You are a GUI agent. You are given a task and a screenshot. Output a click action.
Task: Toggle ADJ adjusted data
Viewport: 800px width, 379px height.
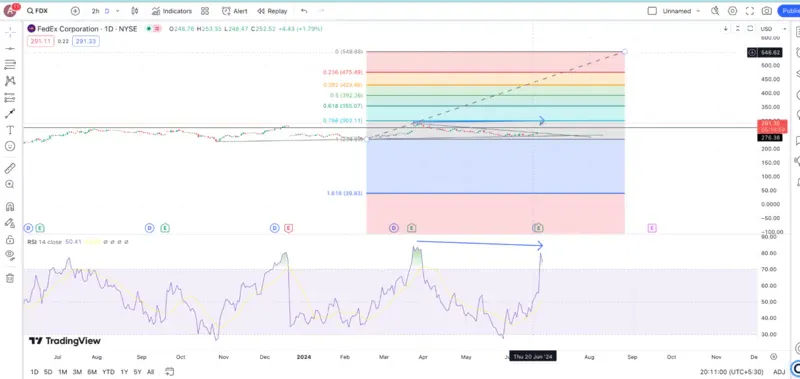tap(779, 372)
